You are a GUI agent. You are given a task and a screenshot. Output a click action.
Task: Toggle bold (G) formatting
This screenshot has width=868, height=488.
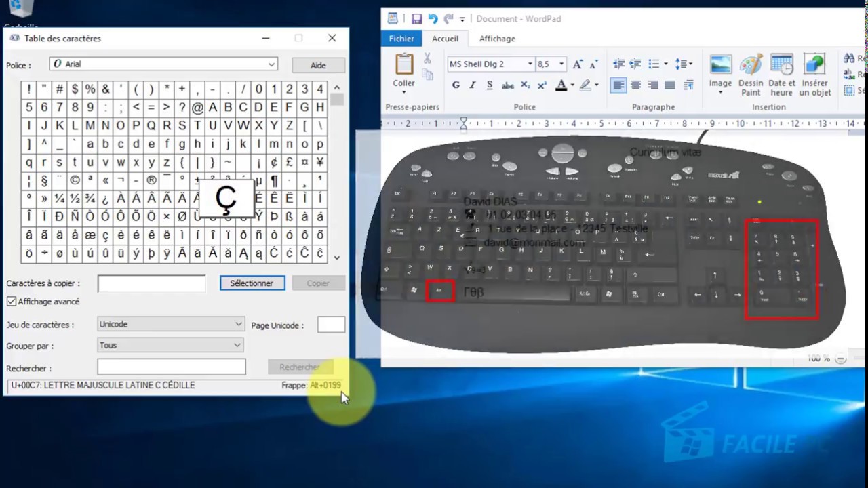456,85
